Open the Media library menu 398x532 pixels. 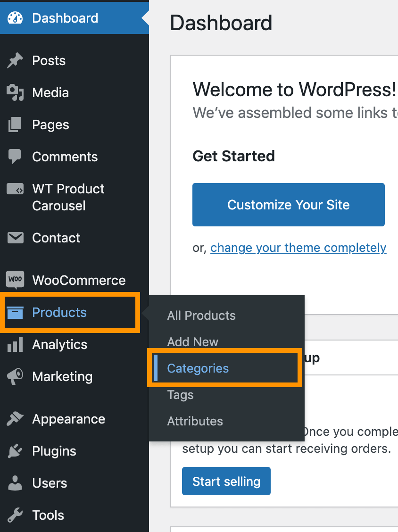75,92
